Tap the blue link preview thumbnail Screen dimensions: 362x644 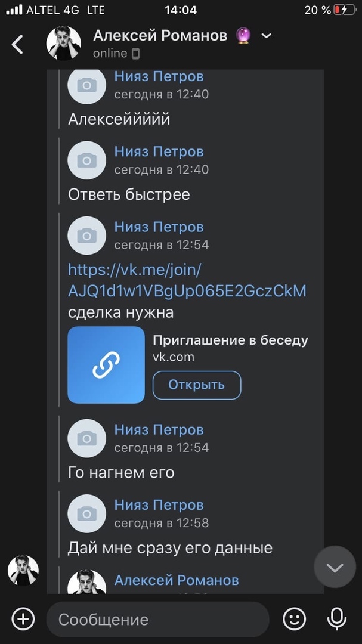coord(106,365)
